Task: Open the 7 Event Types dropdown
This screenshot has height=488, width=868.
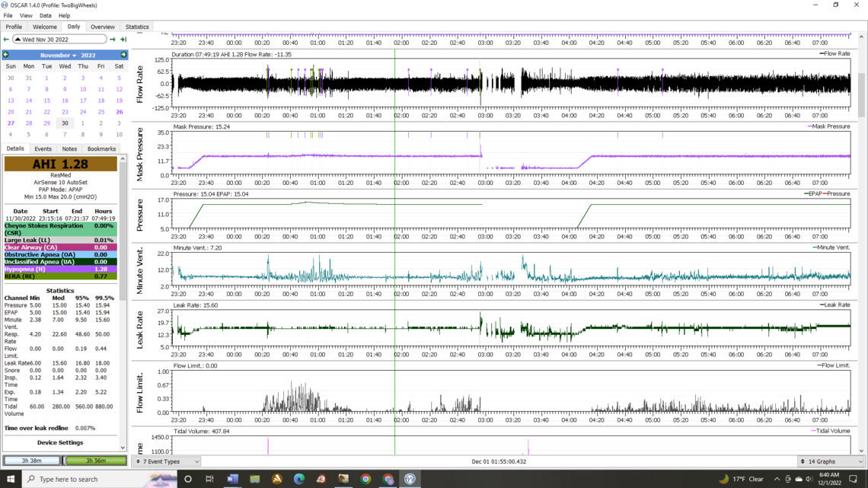Action: point(167,461)
